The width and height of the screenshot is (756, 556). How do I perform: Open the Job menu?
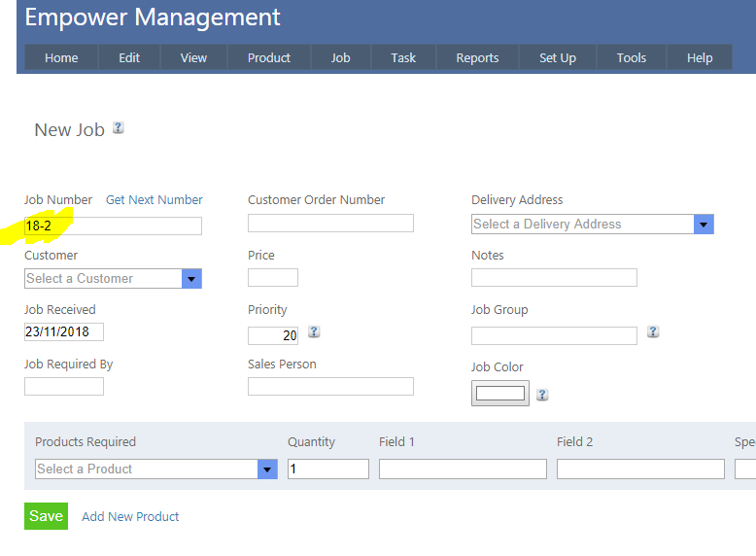[x=340, y=58]
